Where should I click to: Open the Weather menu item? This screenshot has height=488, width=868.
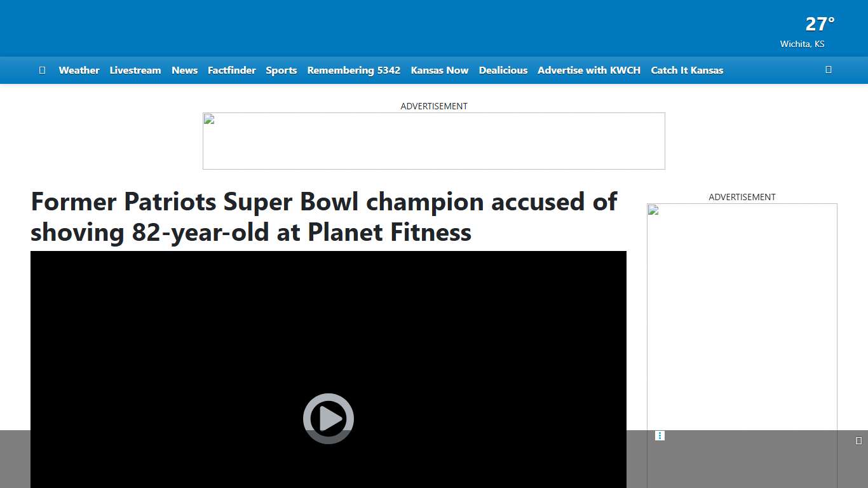(x=79, y=70)
